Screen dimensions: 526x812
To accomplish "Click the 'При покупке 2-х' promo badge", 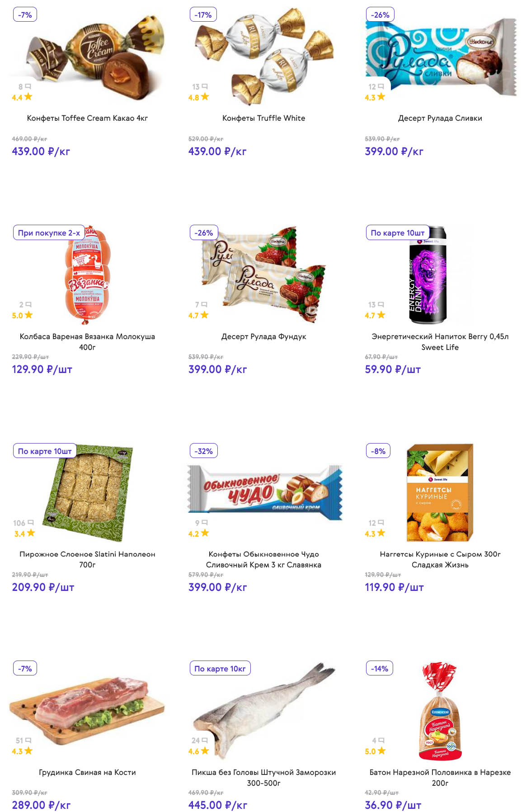I will click(49, 233).
